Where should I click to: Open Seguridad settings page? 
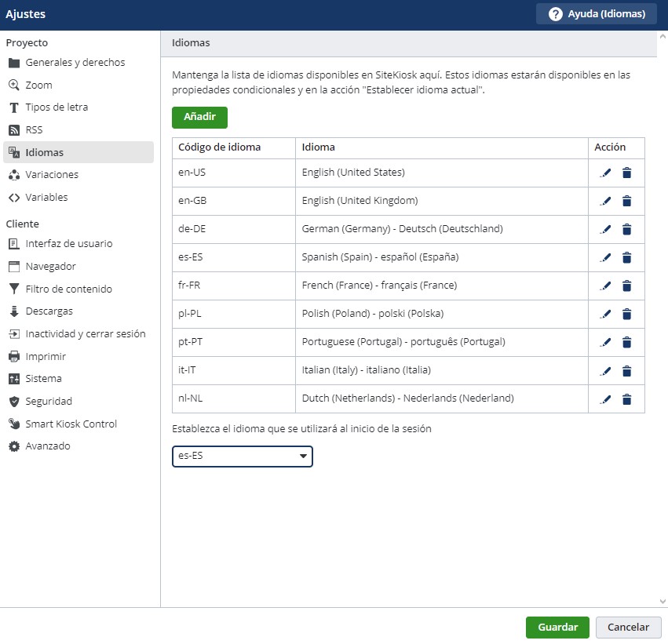[x=49, y=402]
